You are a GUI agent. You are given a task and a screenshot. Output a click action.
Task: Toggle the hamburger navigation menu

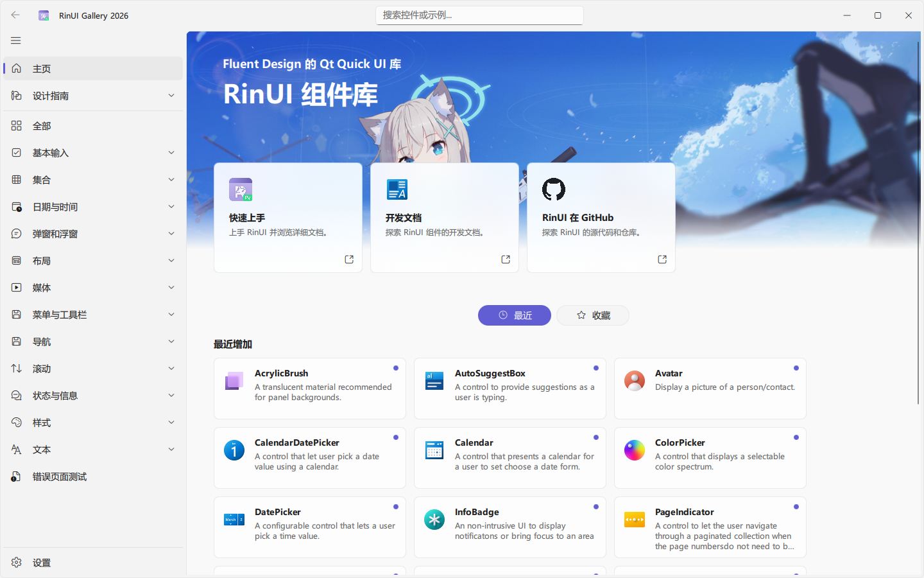coord(16,40)
